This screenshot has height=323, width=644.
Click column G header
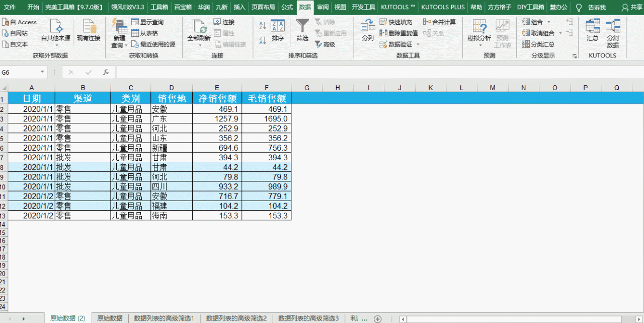pos(307,88)
